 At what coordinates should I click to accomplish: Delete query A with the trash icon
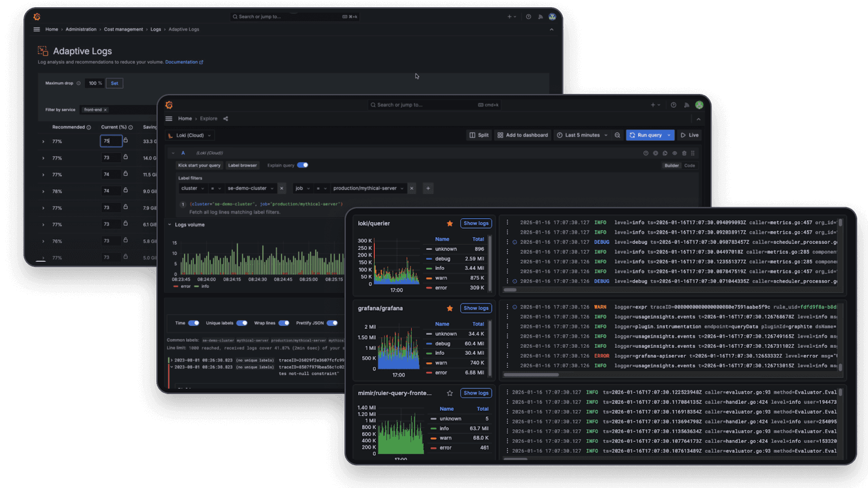[x=684, y=153]
